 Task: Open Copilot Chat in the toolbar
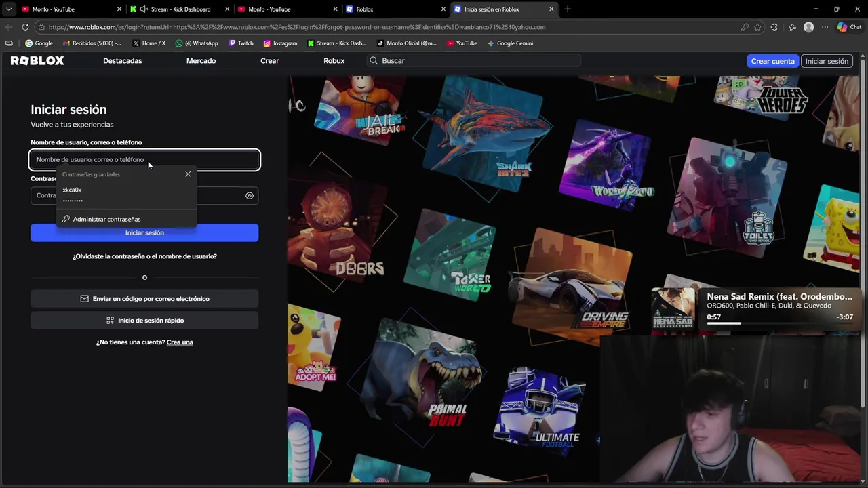[x=849, y=27]
